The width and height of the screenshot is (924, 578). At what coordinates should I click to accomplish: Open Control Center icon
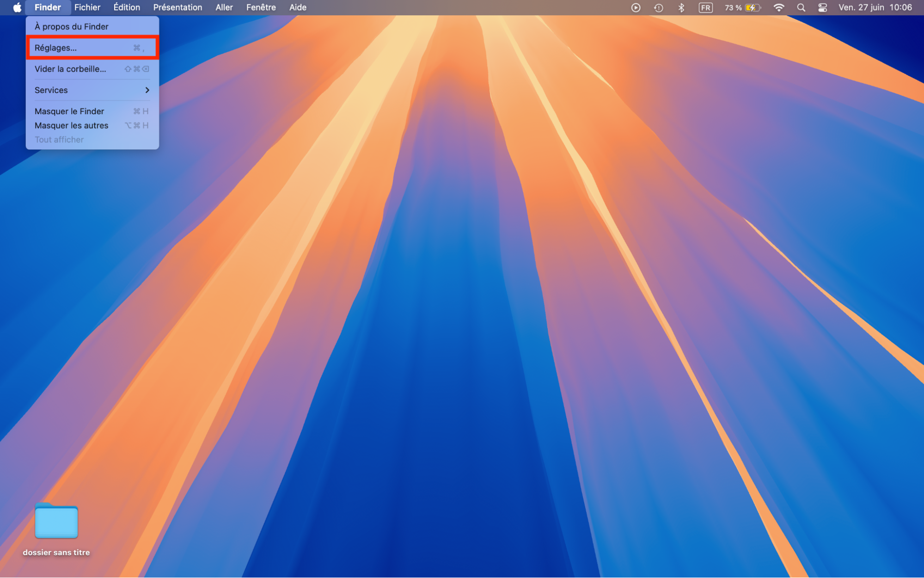(823, 7)
